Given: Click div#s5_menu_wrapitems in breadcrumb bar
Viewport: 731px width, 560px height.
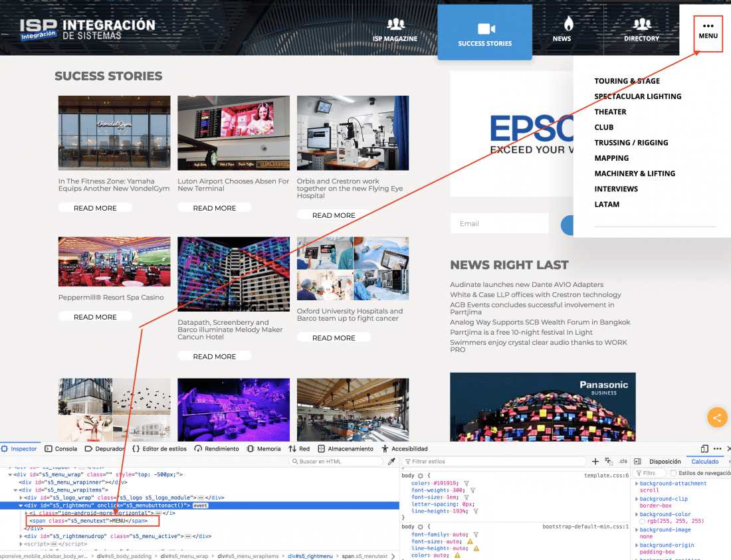Looking at the screenshot, I should coord(248,556).
